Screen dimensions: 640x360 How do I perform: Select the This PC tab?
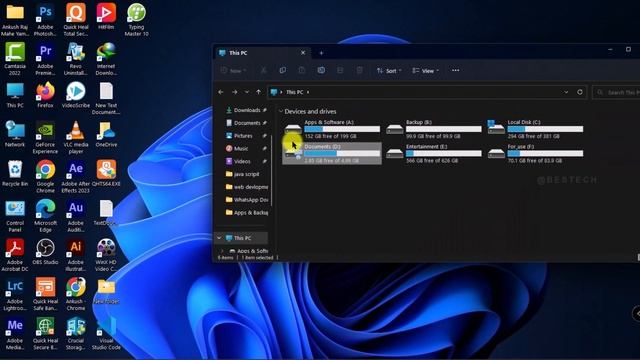pyautogui.click(x=261, y=53)
